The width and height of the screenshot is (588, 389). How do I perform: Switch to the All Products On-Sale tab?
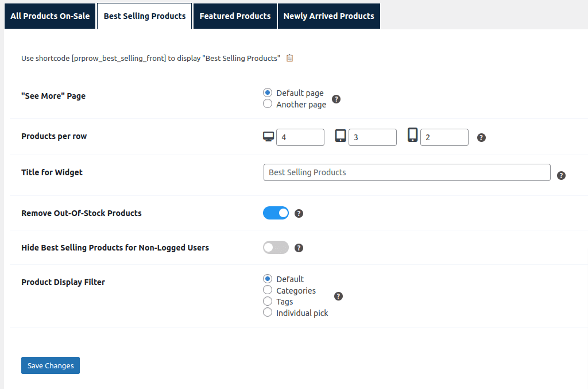(50, 16)
